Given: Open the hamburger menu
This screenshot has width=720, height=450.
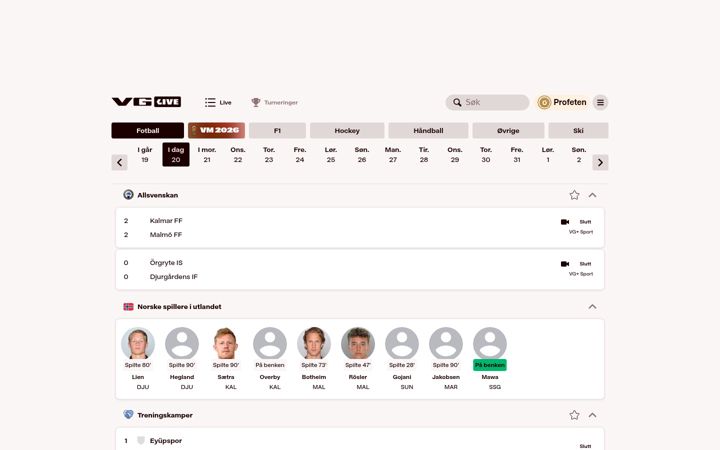Looking at the screenshot, I should click(x=600, y=102).
